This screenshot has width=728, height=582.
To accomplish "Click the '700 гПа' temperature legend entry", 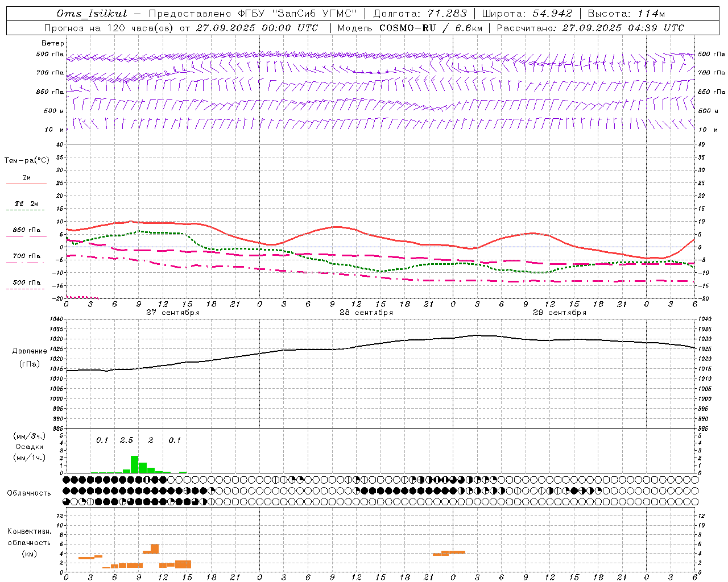I will point(27,256).
